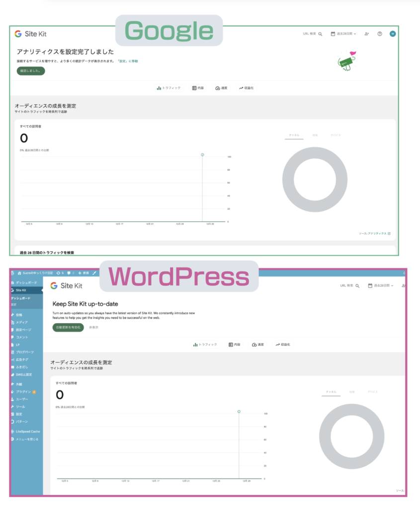Select the 速度 tab in the top panel
Image resolution: width=420 pixels, height=509 pixels.
(x=222, y=88)
